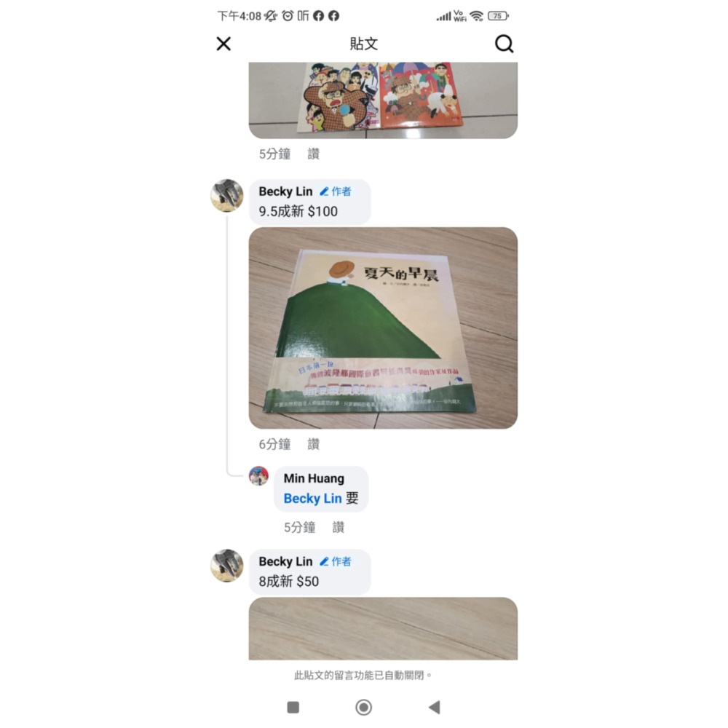
Task: Open the wooden floor photo under $50 comment
Action: point(383,629)
